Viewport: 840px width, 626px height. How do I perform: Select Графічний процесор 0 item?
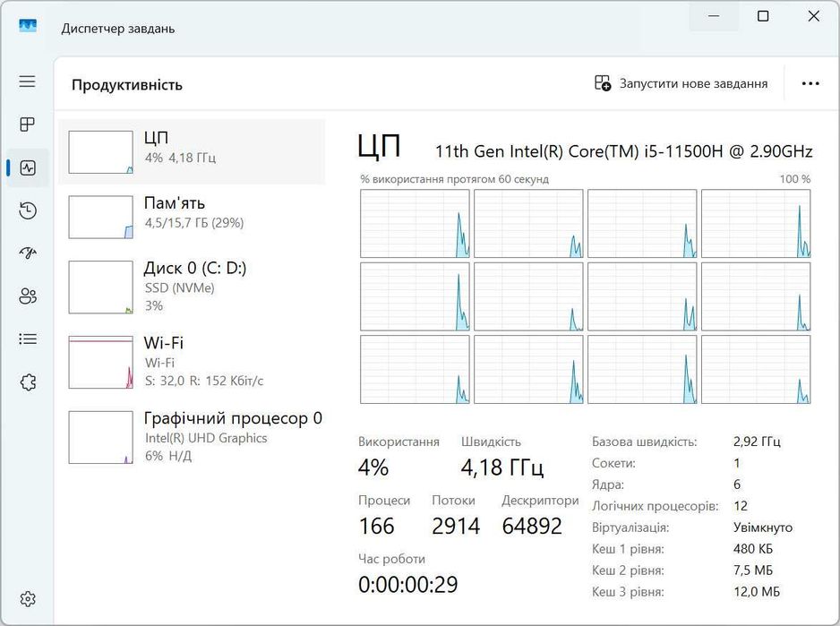[x=192, y=437]
